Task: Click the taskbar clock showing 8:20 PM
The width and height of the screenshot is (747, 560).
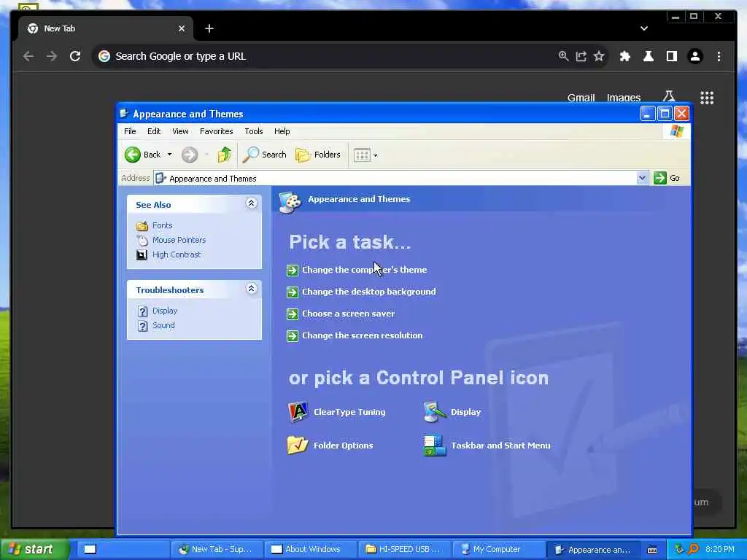Action: pos(720,550)
